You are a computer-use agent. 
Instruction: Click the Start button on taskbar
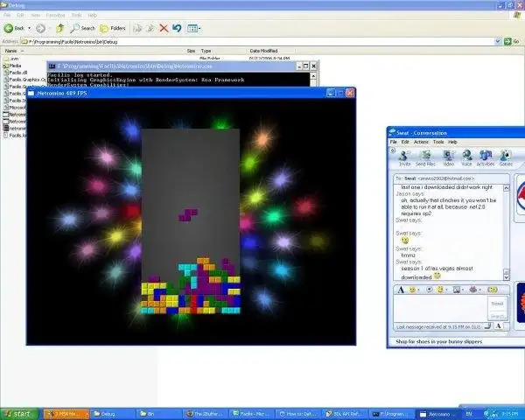20,414
